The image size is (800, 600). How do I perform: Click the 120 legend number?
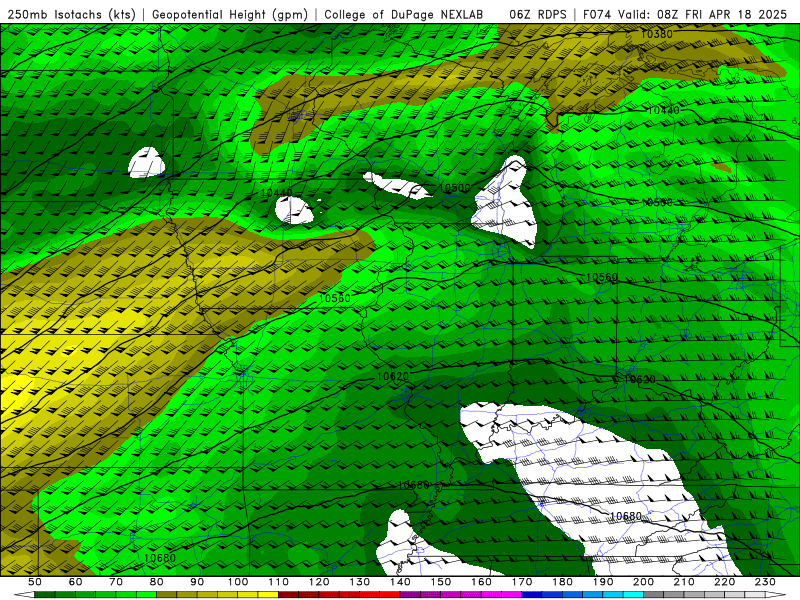(319, 582)
